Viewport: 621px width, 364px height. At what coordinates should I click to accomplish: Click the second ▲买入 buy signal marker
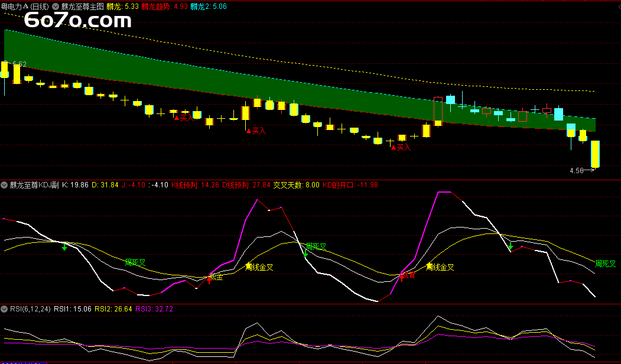coord(256,131)
